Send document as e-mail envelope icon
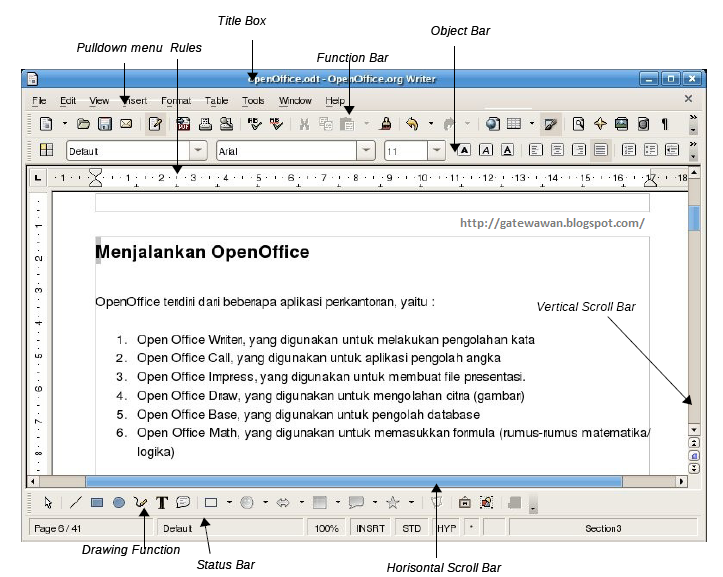Screen dimensions: 723x577 [126, 124]
